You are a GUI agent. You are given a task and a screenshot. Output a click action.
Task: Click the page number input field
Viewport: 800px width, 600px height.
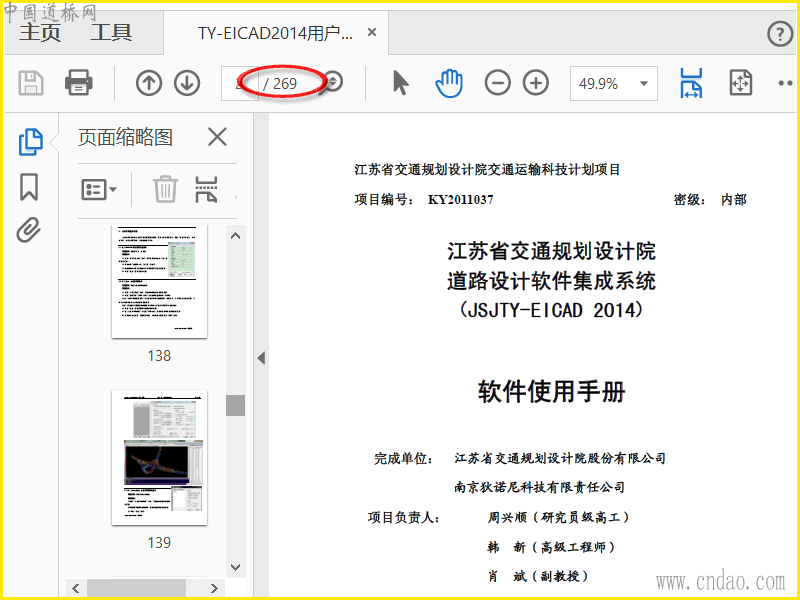pos(240,83)
